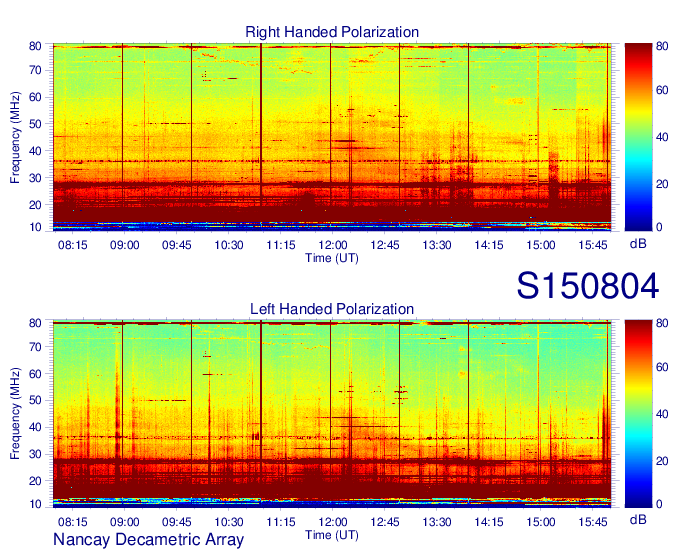680x552 pixels.
Task: Click the bottom plot 'Time (UT)' axis label
Action: (332, 535)
